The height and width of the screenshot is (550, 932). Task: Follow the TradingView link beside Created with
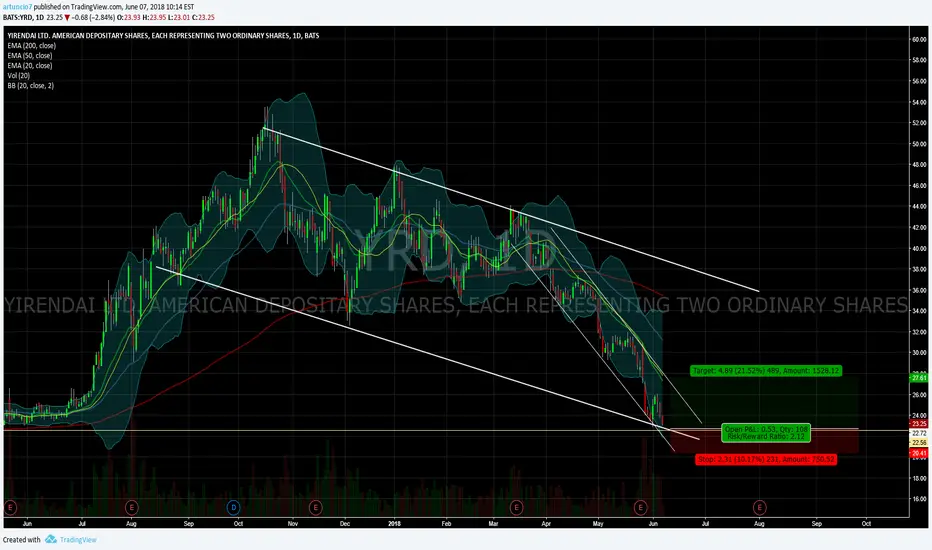click(x=78, y=540)
